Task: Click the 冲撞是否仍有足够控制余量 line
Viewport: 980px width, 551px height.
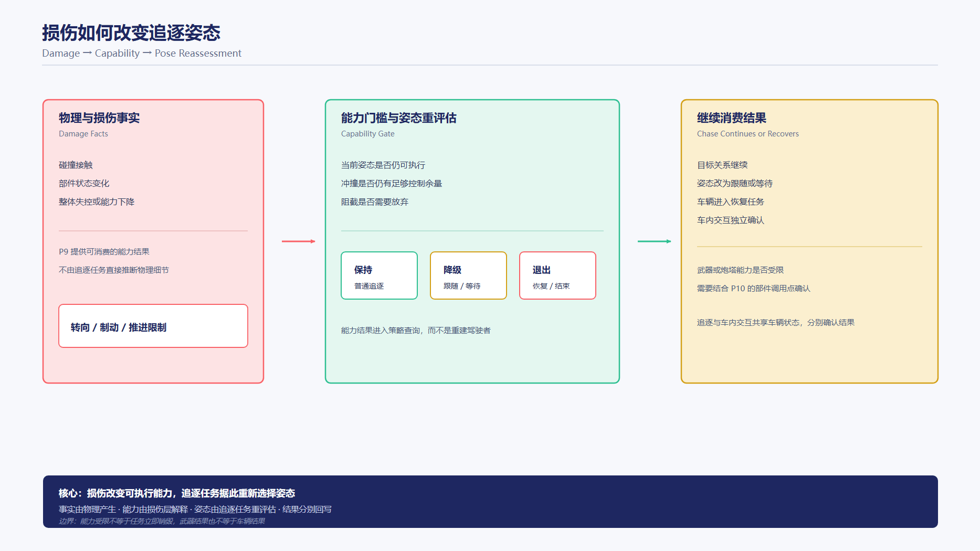Action: click(x=392, y=183)
